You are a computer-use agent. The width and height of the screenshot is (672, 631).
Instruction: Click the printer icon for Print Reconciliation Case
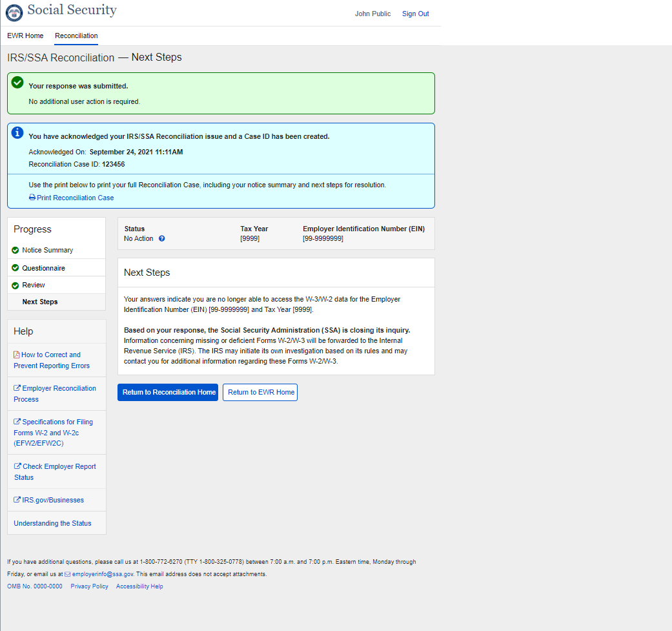[32, 198]
